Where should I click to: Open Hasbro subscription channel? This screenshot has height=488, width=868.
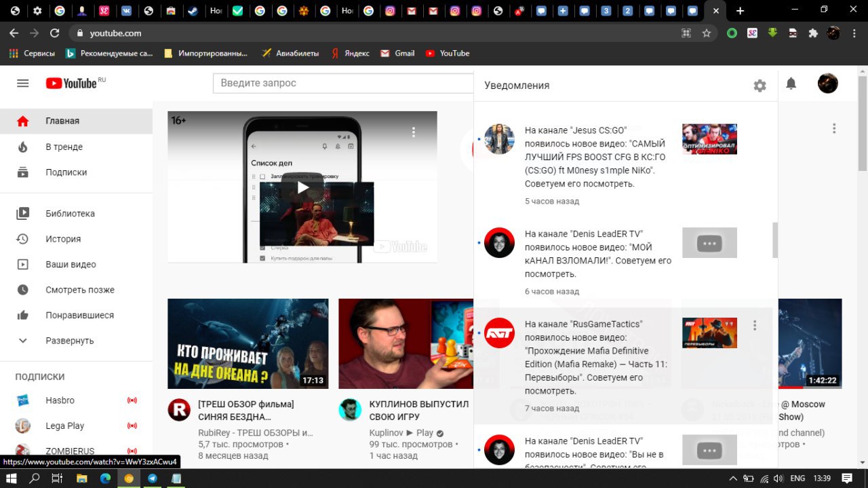click(76, 400)
